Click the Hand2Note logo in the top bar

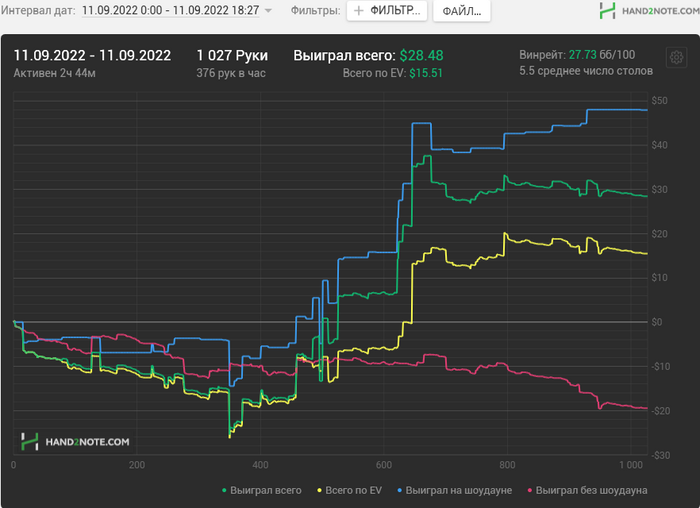pyautogui.click(x=649, y=11)
